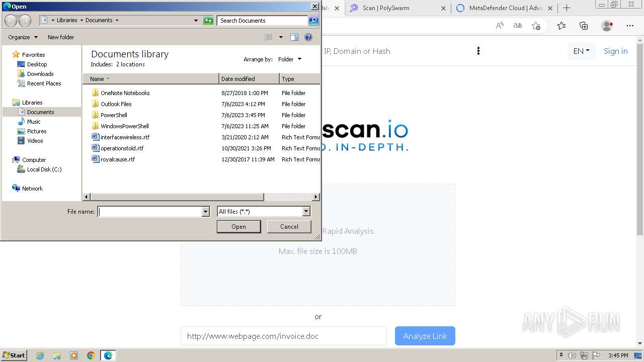Click the Cancel button

pyautogui.click(x=289, y=227)
